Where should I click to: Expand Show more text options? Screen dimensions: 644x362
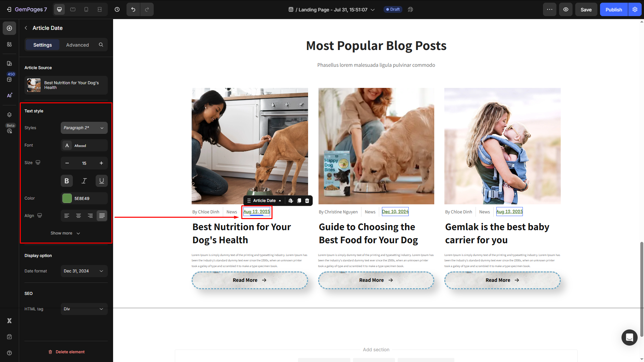click(x=65, y=233)
